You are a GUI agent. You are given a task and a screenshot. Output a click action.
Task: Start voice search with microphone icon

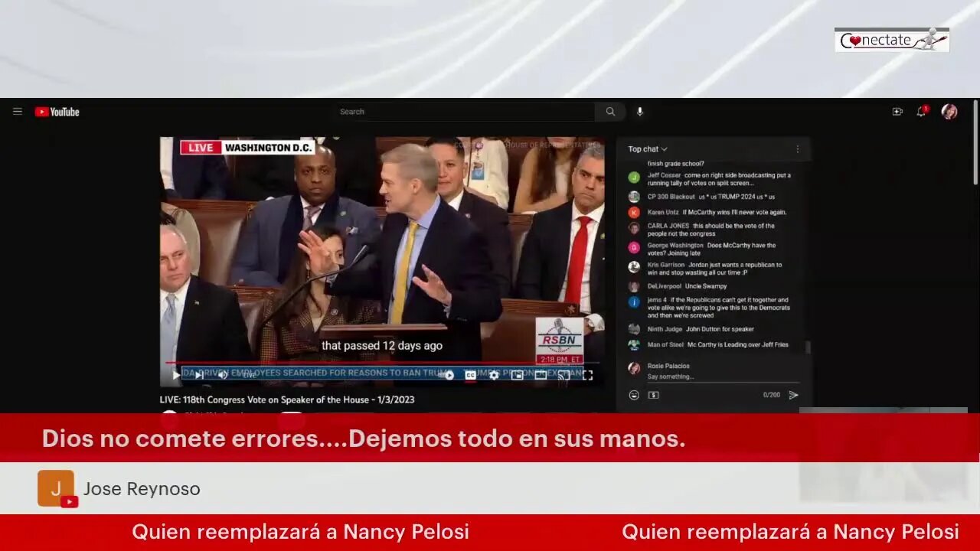click(640, 112)
